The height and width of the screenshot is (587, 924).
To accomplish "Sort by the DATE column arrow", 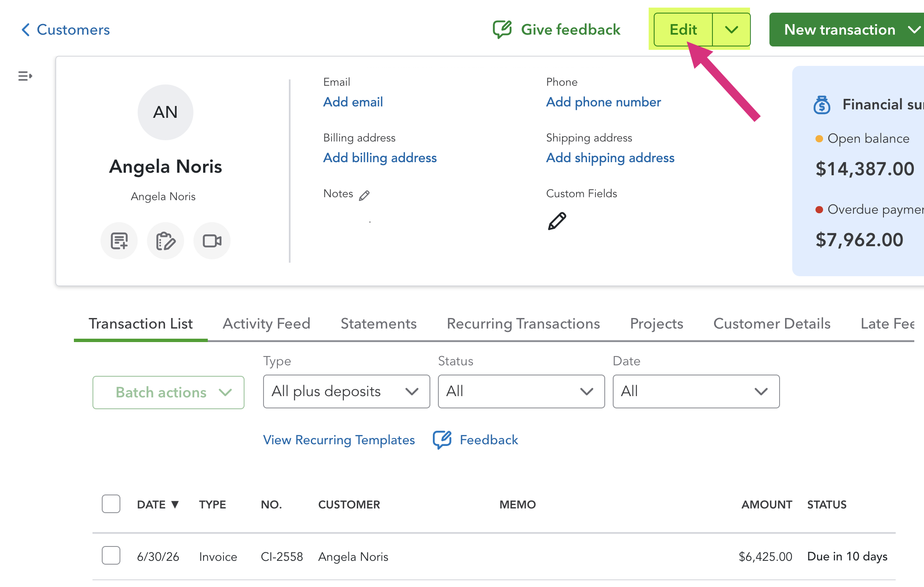I will click(x=175, y=504).
